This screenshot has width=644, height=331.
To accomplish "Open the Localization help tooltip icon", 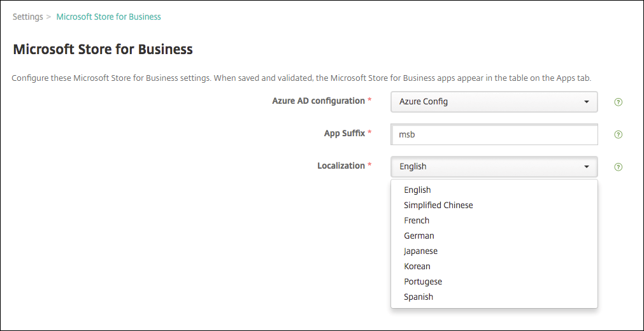I will (617, 167).
